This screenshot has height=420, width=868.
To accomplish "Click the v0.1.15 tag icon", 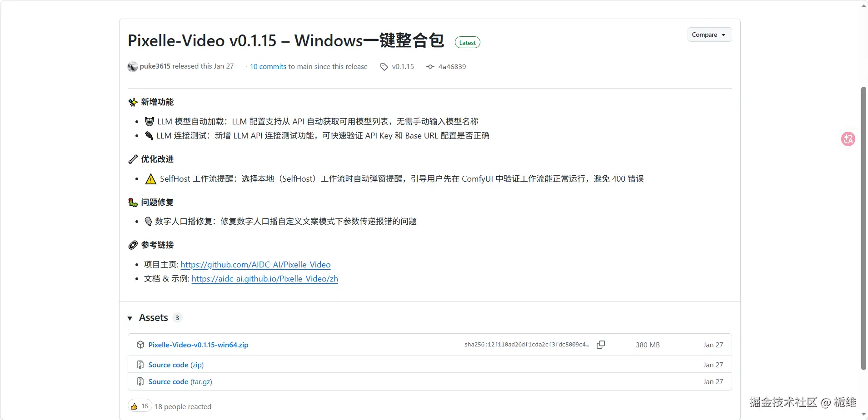I will point(384,67).
